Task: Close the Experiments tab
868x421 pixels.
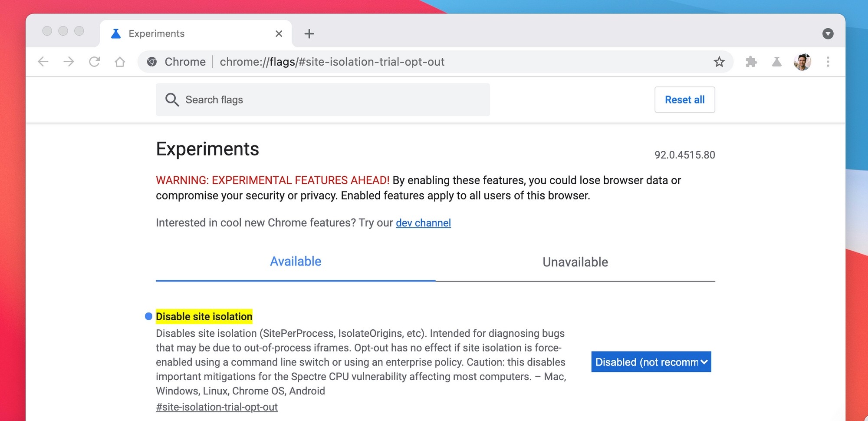Action: 279,33
